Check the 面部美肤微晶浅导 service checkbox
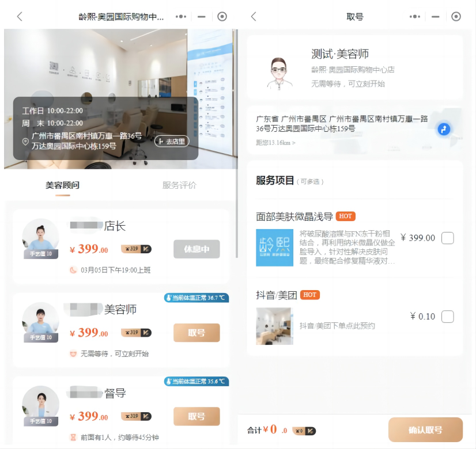The width and height of the screenshot is (476, 449). click(x=447, y=238)
